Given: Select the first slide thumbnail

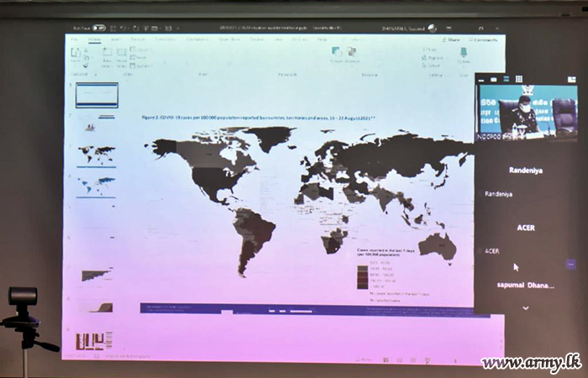Looking at the screenshot, I should coord(97,94).
